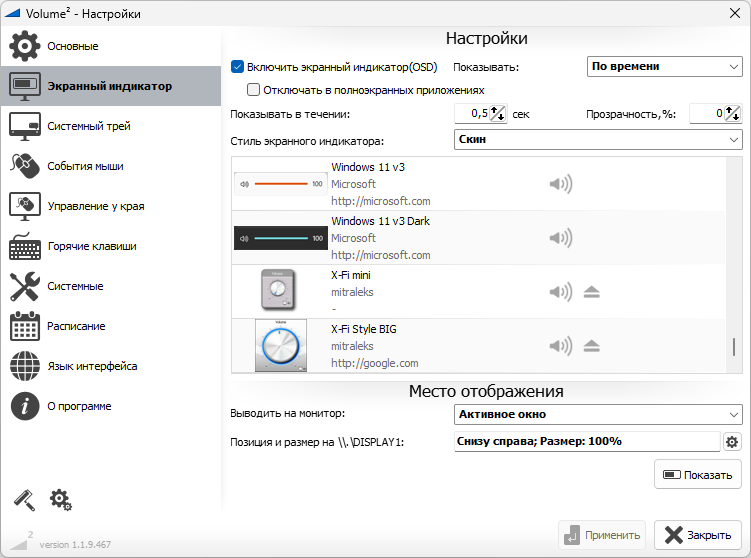Image resolution: width=751 pixels, height=558 pixels.
Task: Click the version 1.1.9.467 text
Action: click(x=75, y=545)
